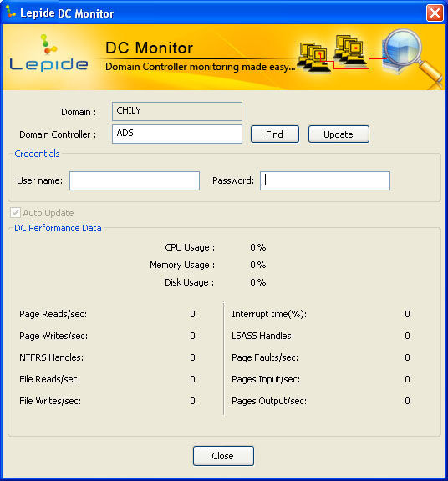Close the Lepide DC Monitor window
Image resolution: width=448 pixels, height=481 pixels.
(435, 13)
